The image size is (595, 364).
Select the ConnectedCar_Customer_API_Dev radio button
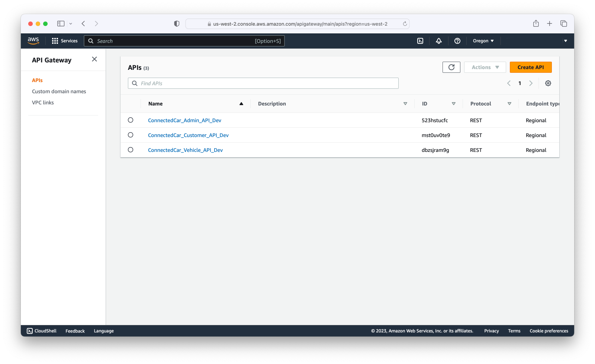click(131, 135)
